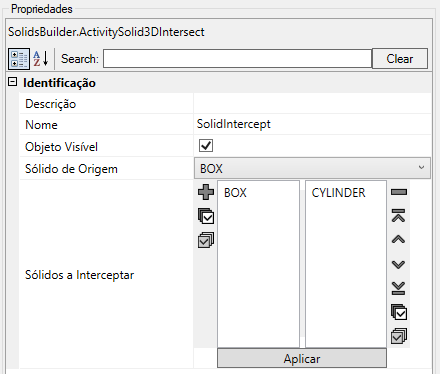Screen dimensions: 440x374
Task: Move selected solid to bottom
Action: pyautogui.click(x=399, y=288)
